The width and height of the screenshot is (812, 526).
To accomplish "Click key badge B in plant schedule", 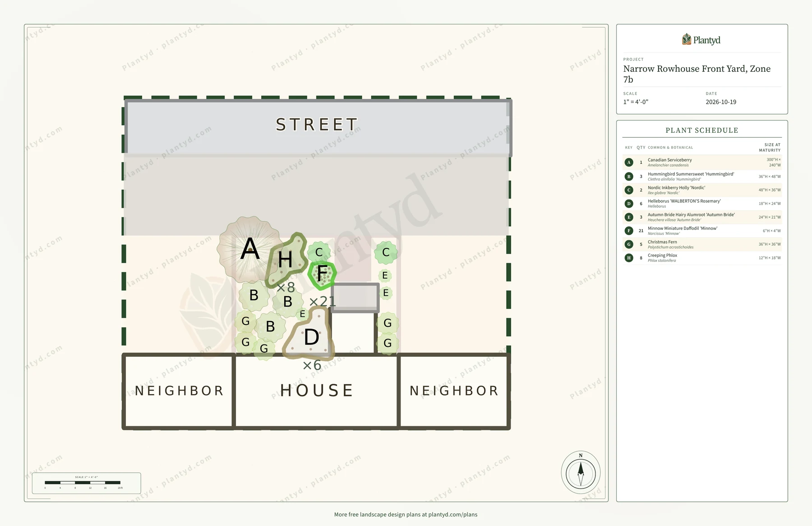I will [629, 177].
